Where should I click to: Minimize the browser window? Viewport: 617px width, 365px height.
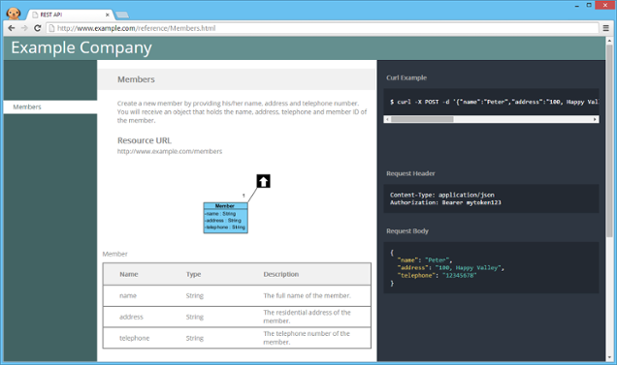click(577, 6)
